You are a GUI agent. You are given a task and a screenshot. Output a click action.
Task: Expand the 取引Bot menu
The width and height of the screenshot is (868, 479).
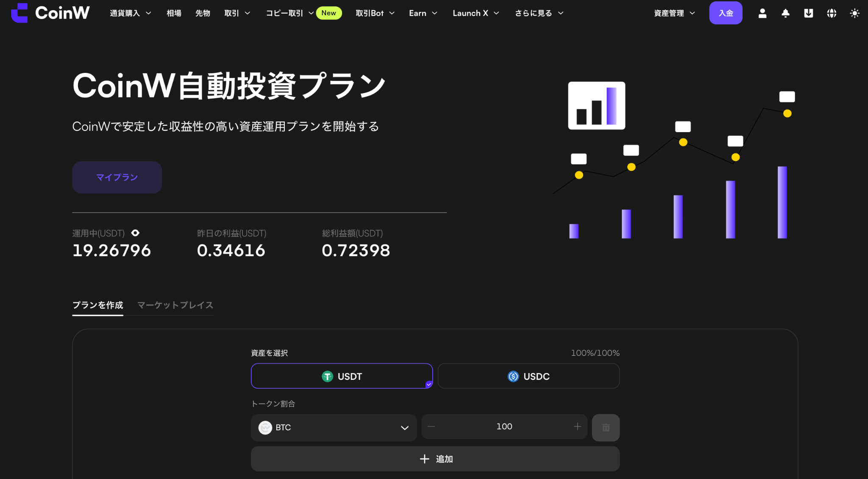tap(375, 13)
